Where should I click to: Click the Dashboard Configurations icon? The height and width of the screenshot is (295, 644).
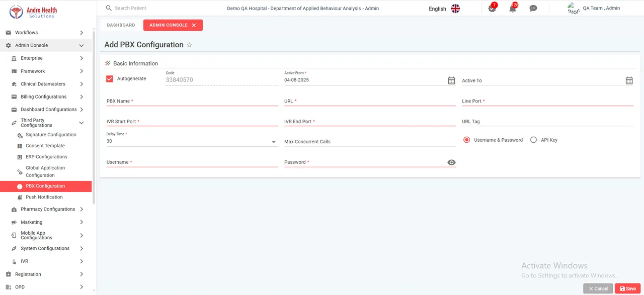[x=14, y=110]
